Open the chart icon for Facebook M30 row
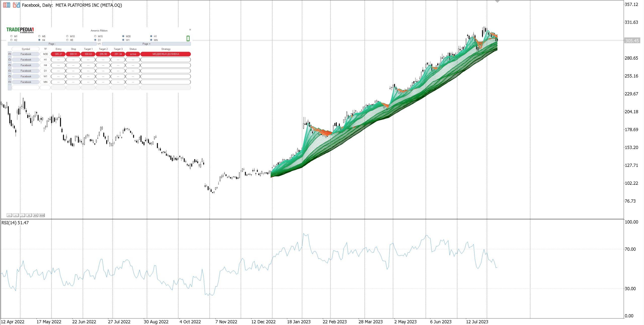 (10, 54)
